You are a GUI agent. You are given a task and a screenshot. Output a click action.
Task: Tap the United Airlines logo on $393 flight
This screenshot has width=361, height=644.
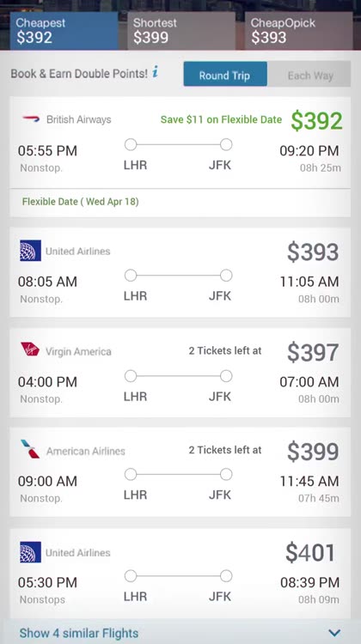coord(30,251)
